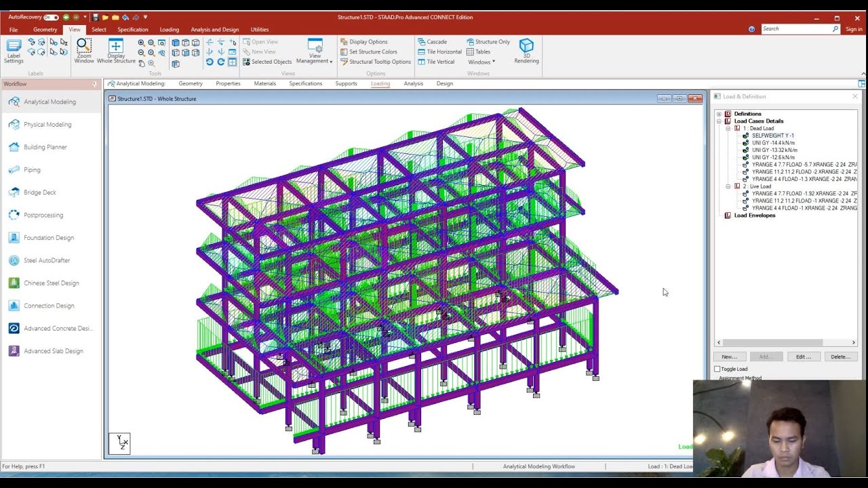
Task: Collapse the 2 : Live Load node
Action: tap(728, 186)
